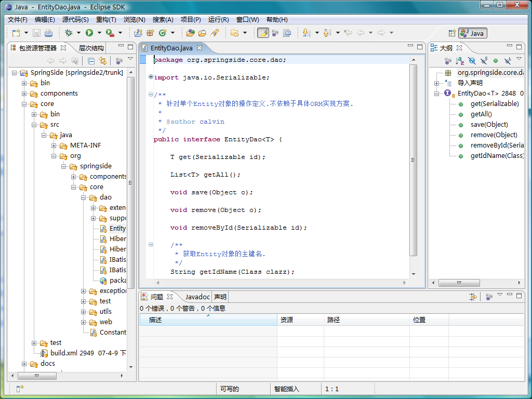This screenshot has height=399, width=532.
Task: Expand the docs folder node
Action: (x=24, y=364)
